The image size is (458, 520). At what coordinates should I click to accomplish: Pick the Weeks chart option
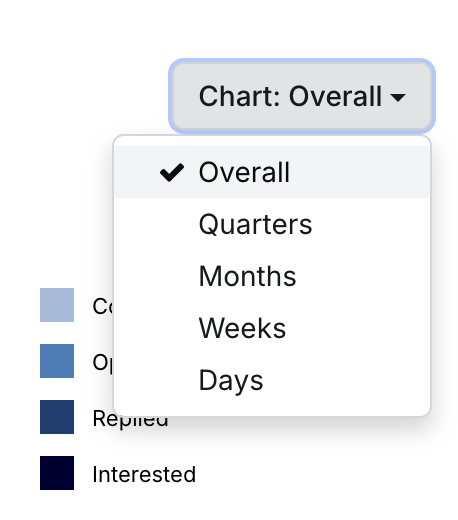(x=242, y=328)
